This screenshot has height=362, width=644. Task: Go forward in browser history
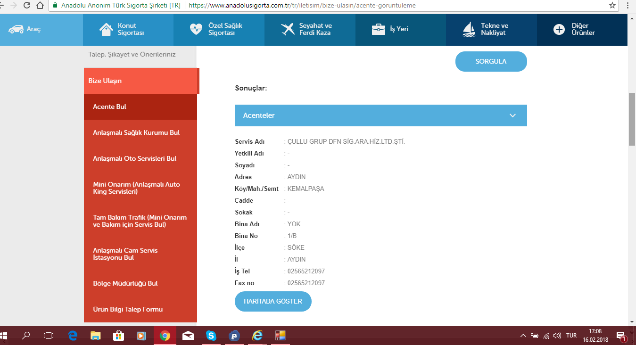pos(13,6)
